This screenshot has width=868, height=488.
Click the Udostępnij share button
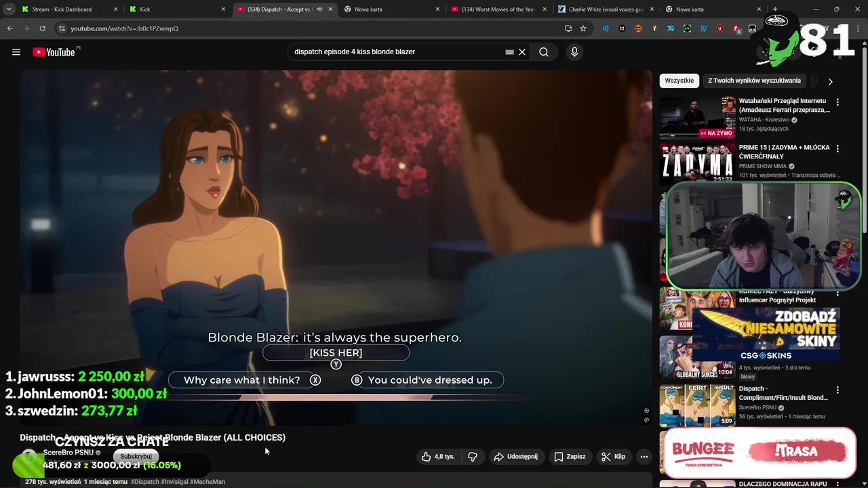point(515,457)
